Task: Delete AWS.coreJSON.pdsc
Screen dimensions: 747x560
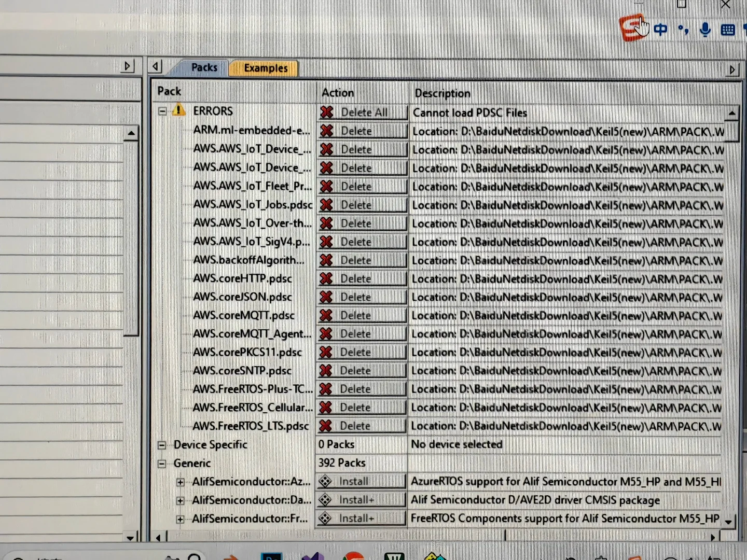Action: point(362,297)
